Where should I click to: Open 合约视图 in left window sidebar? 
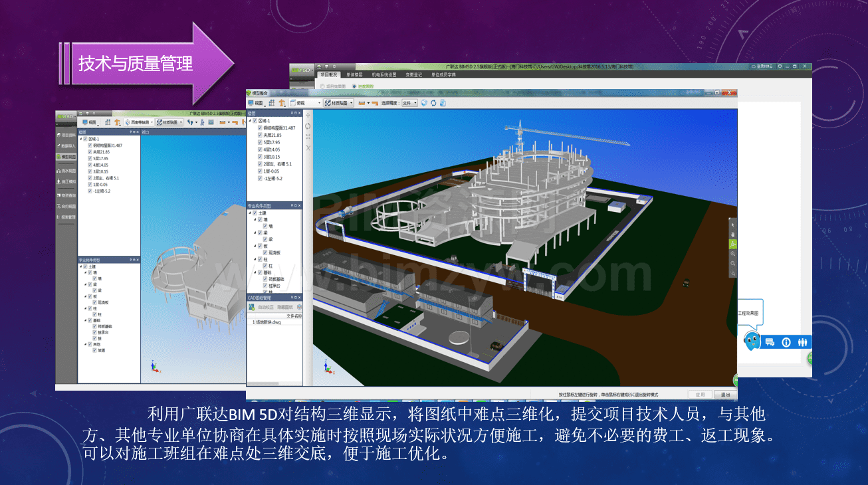coord(66,206)
